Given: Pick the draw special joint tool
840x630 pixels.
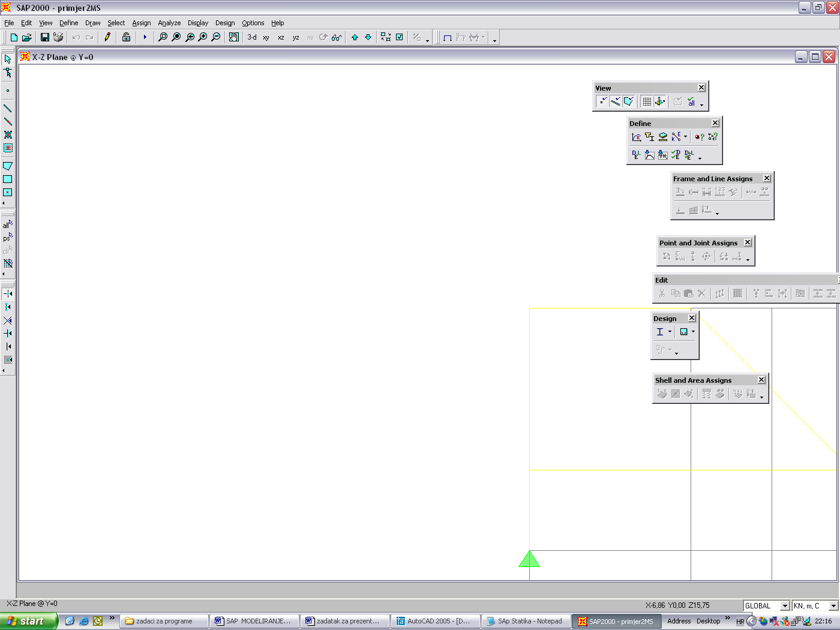Looking at the screenshot, I should (8, 91).
